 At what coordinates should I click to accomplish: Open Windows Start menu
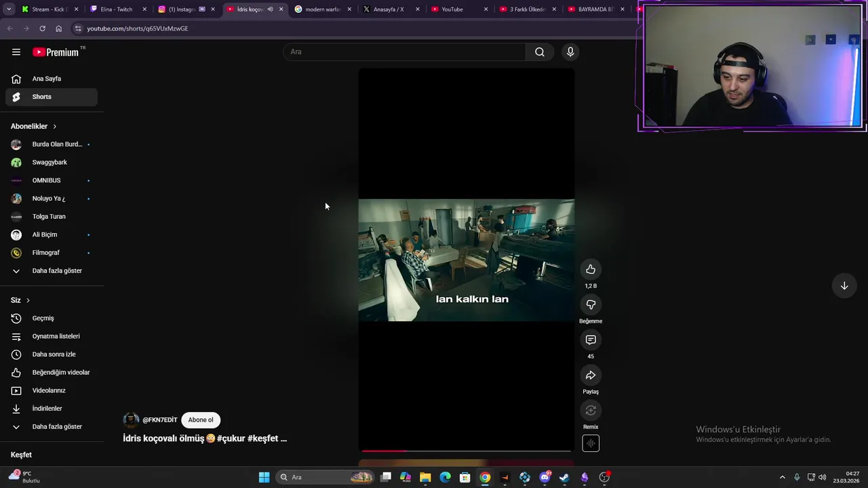pyautogui.click(x=264, y=477)
